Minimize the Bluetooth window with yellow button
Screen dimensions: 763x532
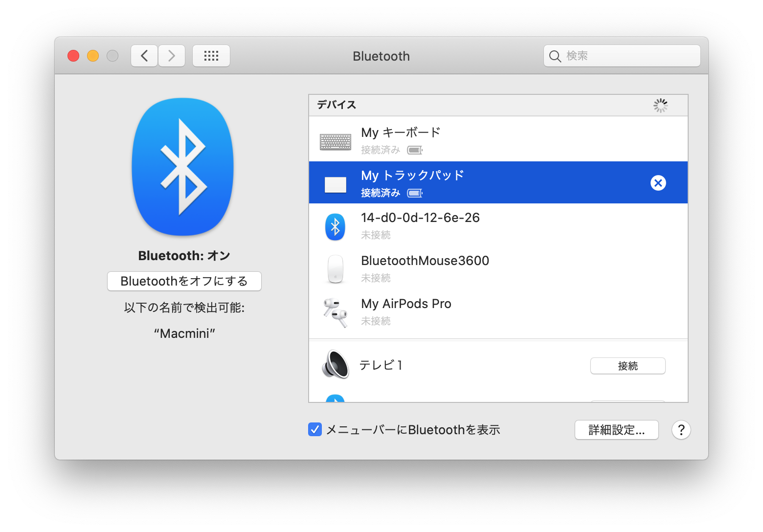[x=93, y=56]
